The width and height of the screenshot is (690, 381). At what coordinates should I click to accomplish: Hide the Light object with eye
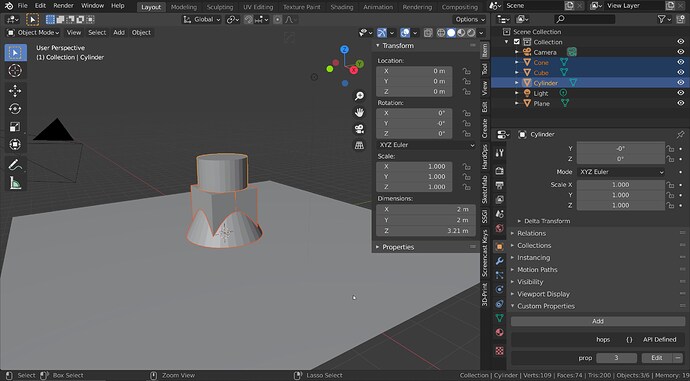pos(680,93)
